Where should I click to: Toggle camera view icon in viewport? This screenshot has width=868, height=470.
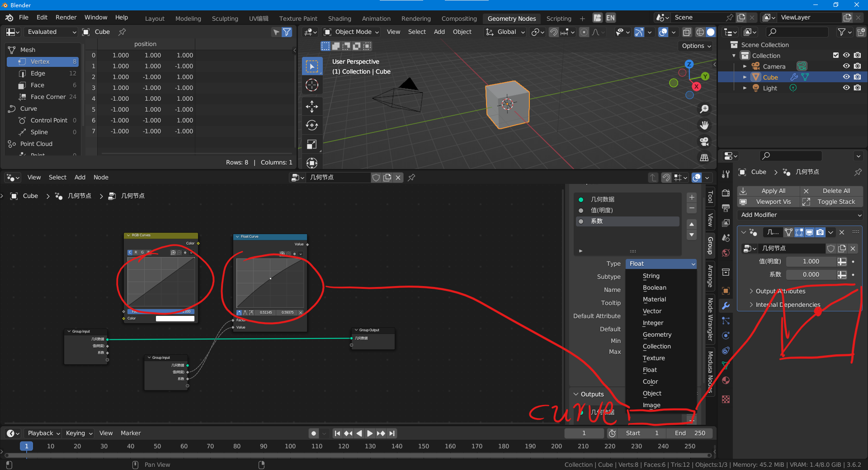tap(704, 141)
